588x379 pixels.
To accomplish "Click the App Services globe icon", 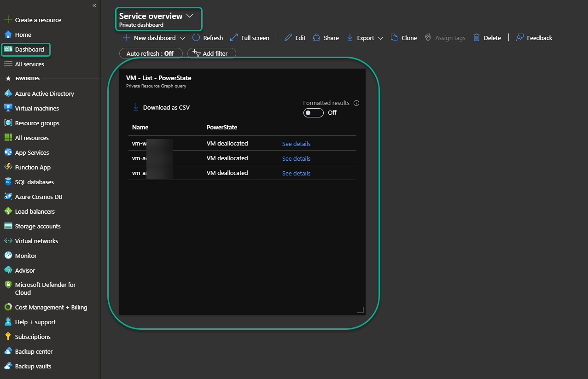I will click(x=8, y=152).
